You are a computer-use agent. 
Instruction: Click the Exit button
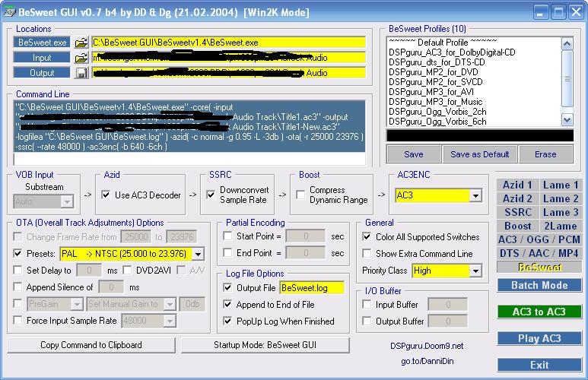pos(539,365)
